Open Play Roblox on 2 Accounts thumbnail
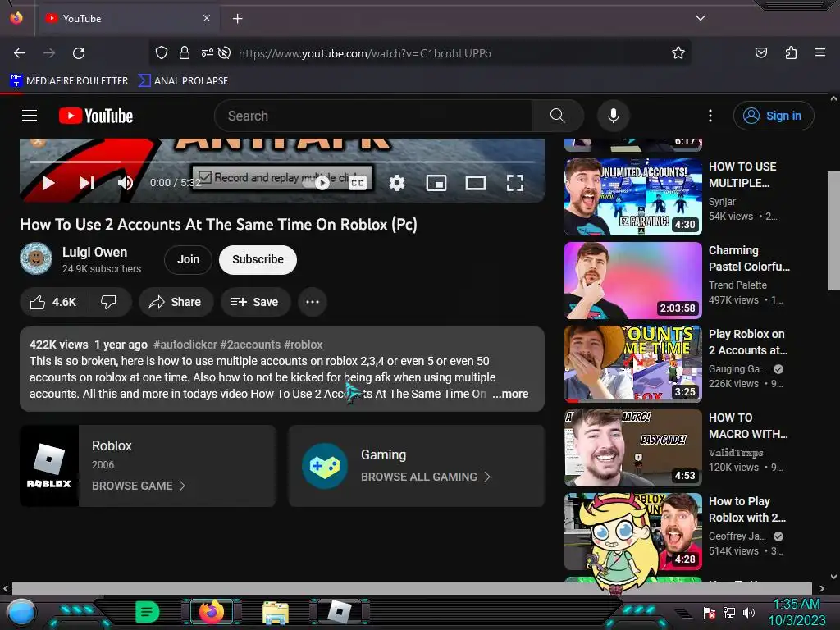Image resolution: width=840 pixels, height=630 pixels. pyautogui.click(x=633, y=363)
